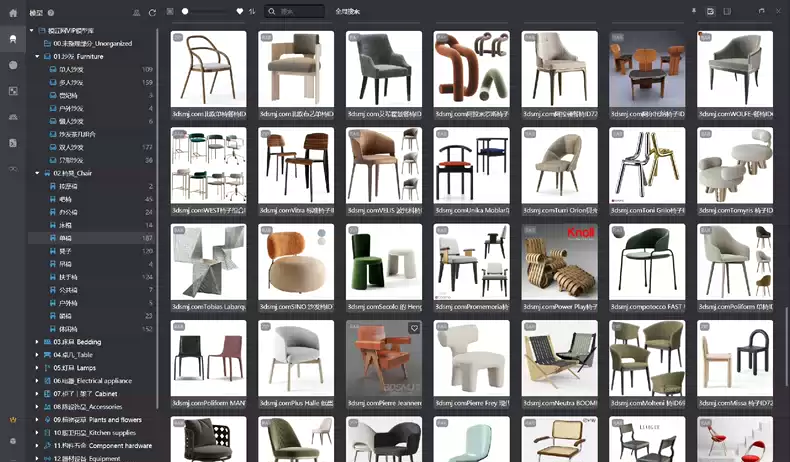The image size is (790, 462).
Task: Select the Vitra chair thumbnail
Action: pos(296,165)
